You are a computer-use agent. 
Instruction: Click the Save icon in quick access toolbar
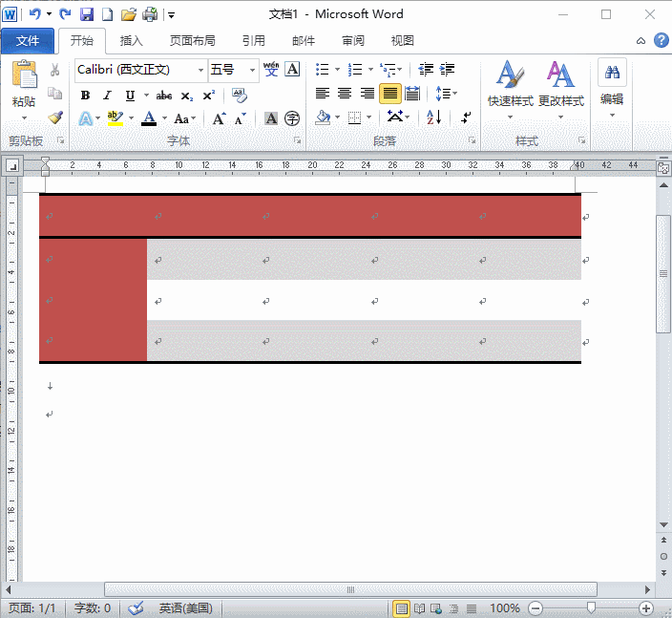pos(87,14)
